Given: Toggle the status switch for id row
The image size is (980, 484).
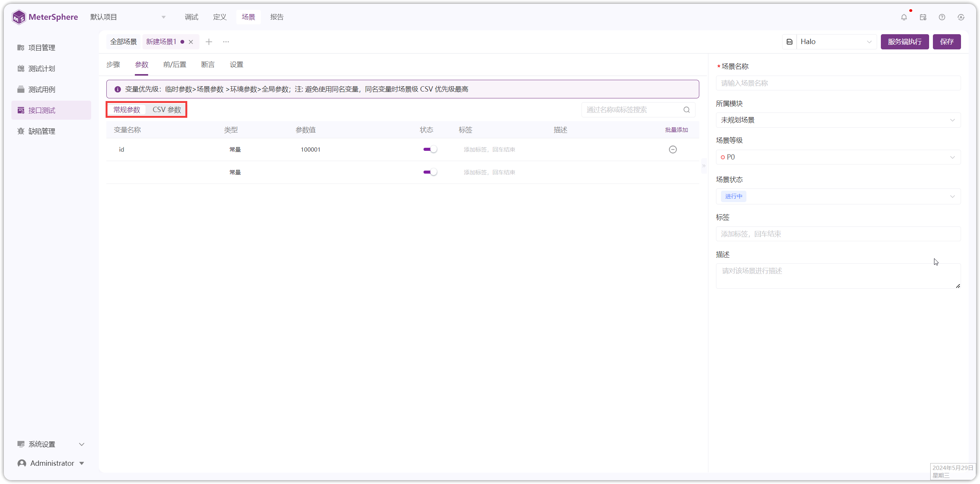Looking at the screenshot, I should click(430, 150).
